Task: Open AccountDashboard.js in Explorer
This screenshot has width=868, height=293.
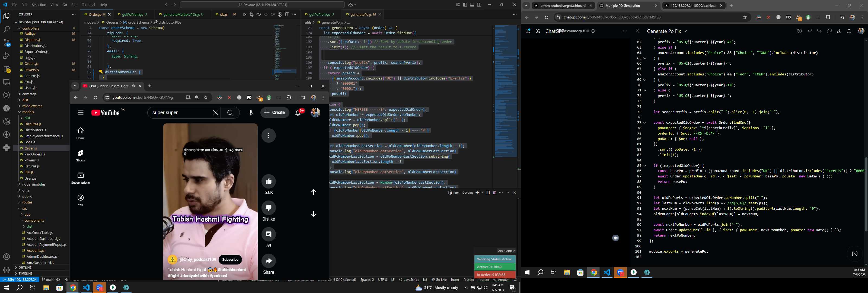Action: coord(43,239)
